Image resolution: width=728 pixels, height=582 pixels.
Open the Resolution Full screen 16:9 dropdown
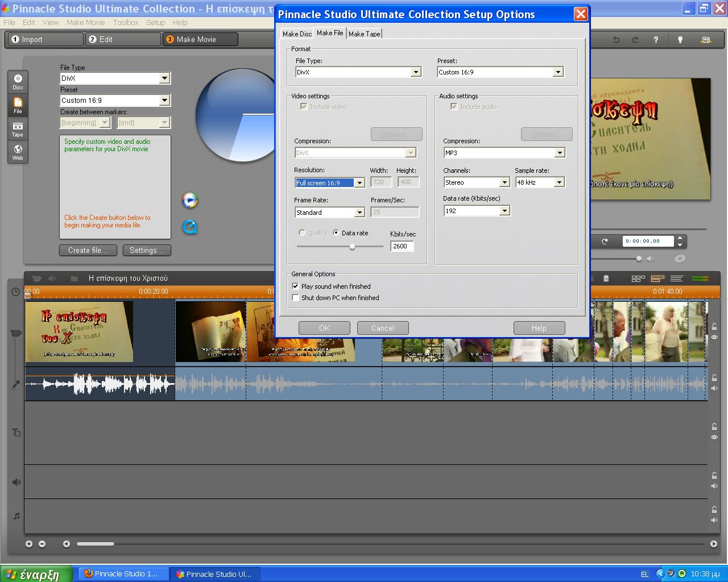point(330,182)
